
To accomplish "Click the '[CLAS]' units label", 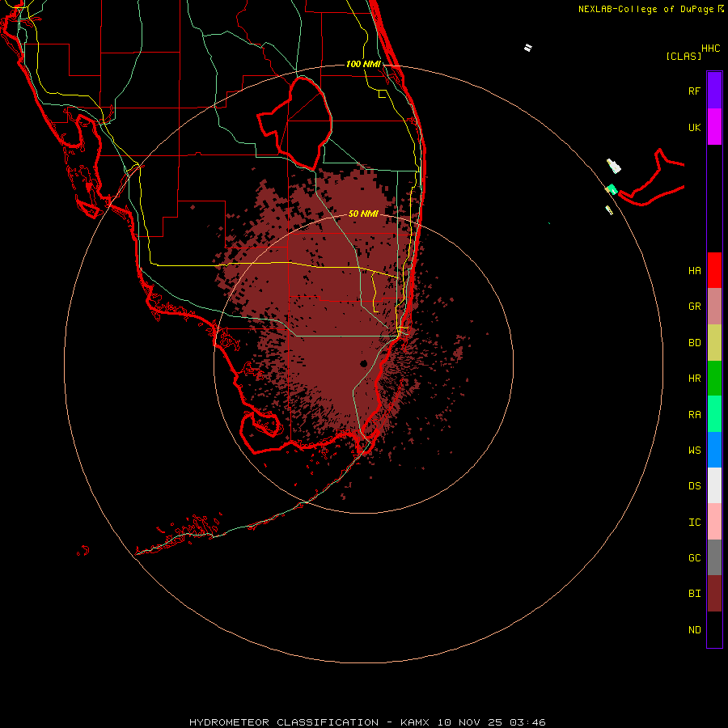I will click(684, 56).
